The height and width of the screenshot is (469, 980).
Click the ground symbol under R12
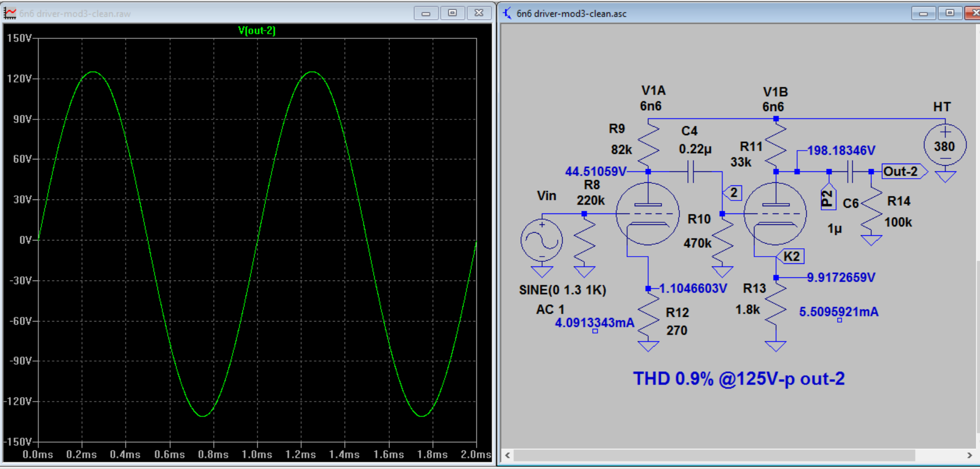point(648,346)
